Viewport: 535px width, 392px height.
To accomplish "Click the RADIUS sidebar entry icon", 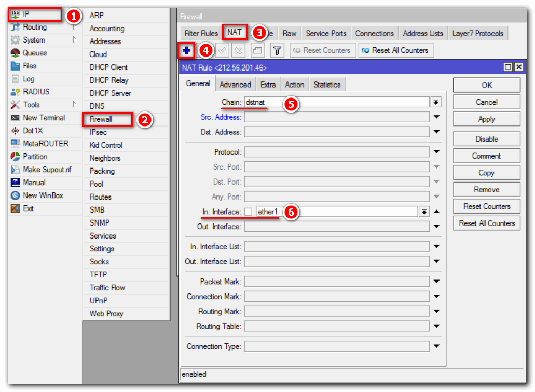I will (15, 92).
